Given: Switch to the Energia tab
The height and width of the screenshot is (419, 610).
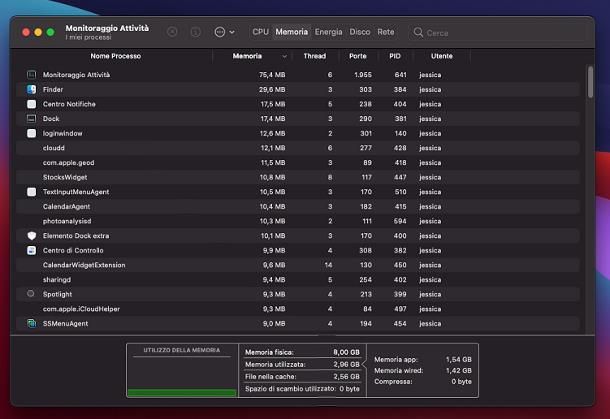Looking at the screenshot, I should [328, 32].
